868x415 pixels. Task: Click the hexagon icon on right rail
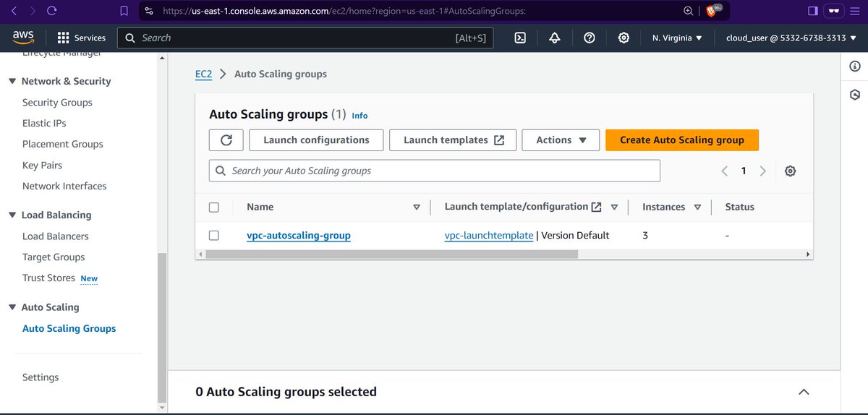(x=854, y=95)
